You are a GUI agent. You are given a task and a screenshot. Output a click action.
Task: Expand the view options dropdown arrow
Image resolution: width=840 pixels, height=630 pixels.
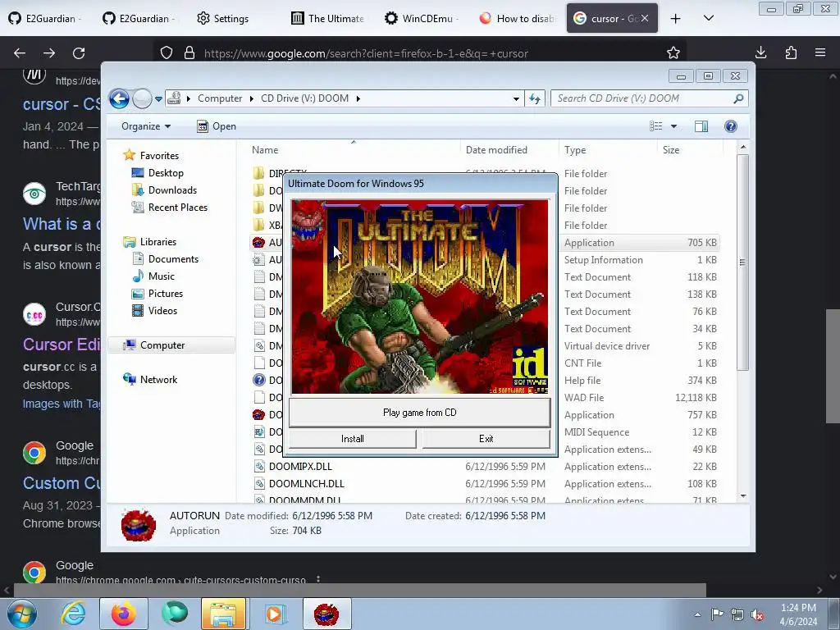click(x=674, y=126)
